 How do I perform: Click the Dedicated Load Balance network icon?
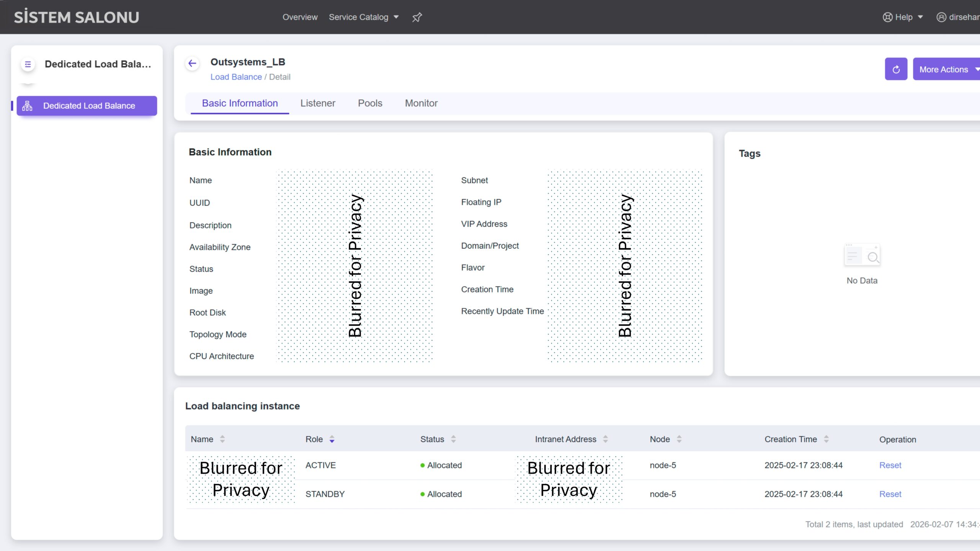point(27,106)
